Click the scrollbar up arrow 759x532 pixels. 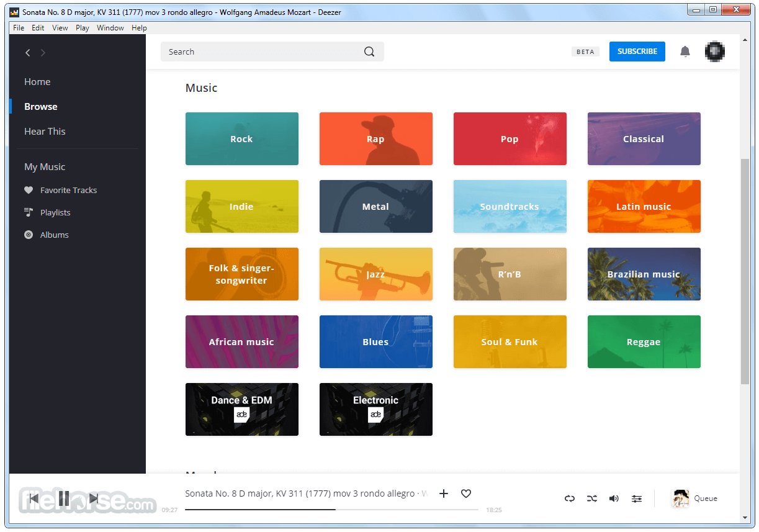(745, 38)
